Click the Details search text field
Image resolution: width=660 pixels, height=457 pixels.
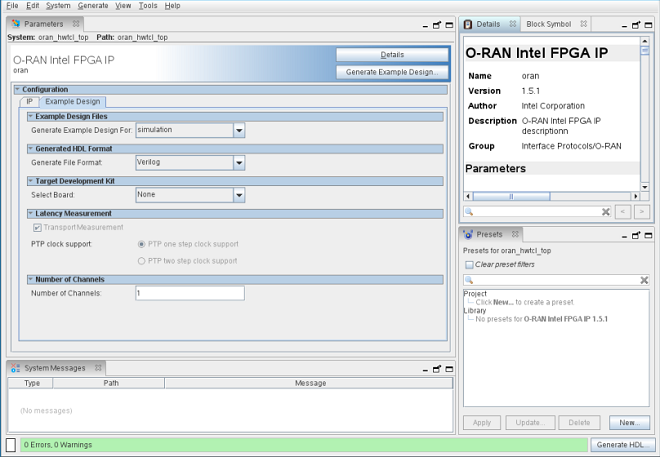pos(538,212)
